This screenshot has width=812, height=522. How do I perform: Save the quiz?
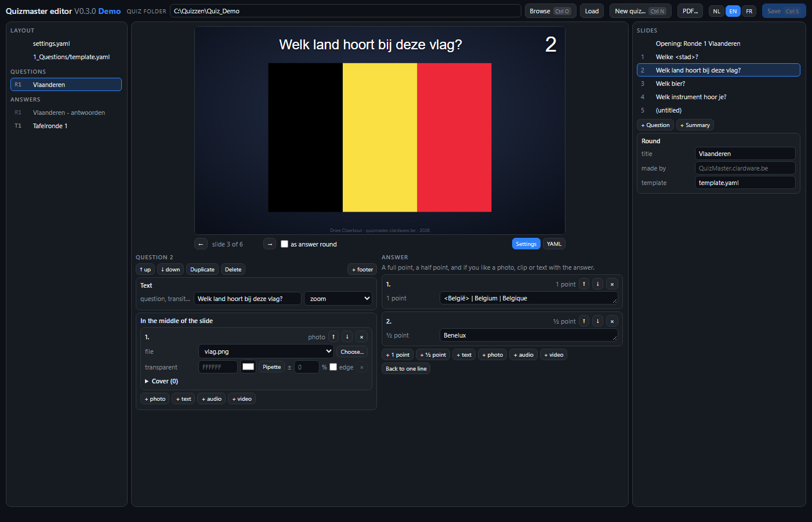[784, 11]
